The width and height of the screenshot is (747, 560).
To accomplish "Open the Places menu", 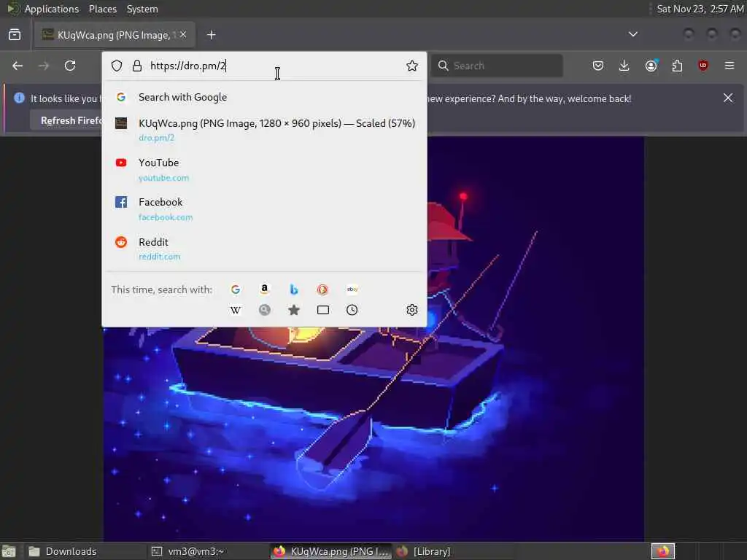I will point(103,9).
